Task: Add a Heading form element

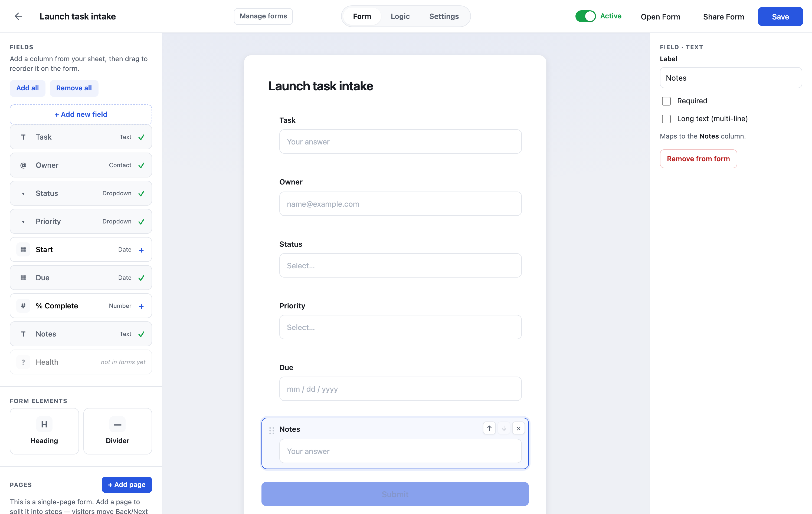Action: click(x=44, y=431)
